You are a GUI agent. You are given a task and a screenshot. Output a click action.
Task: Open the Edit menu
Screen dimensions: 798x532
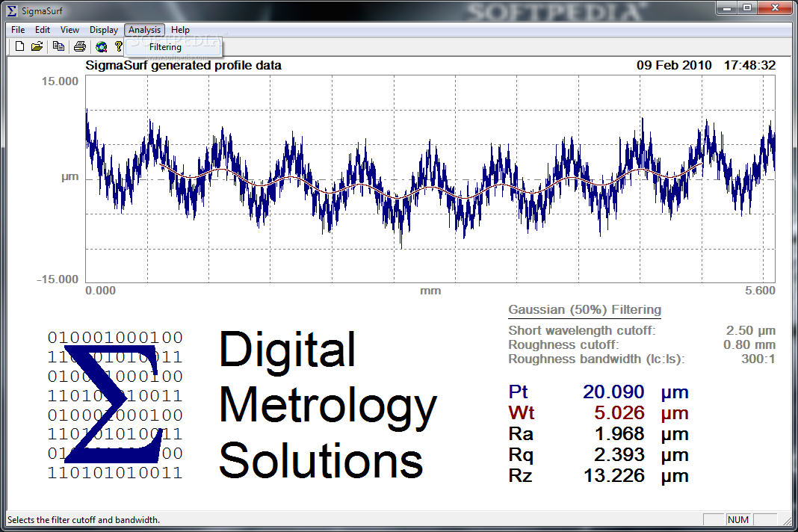coord(43,30)
